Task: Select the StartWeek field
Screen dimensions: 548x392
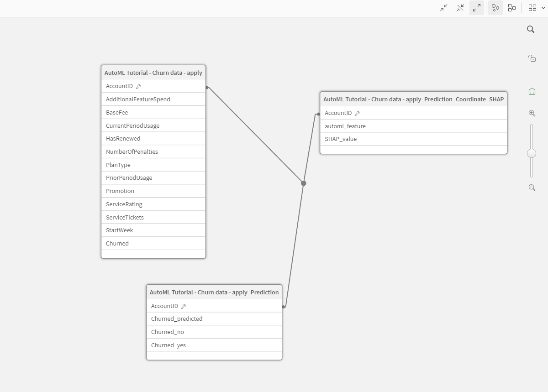Action: (x=153, y=230)
